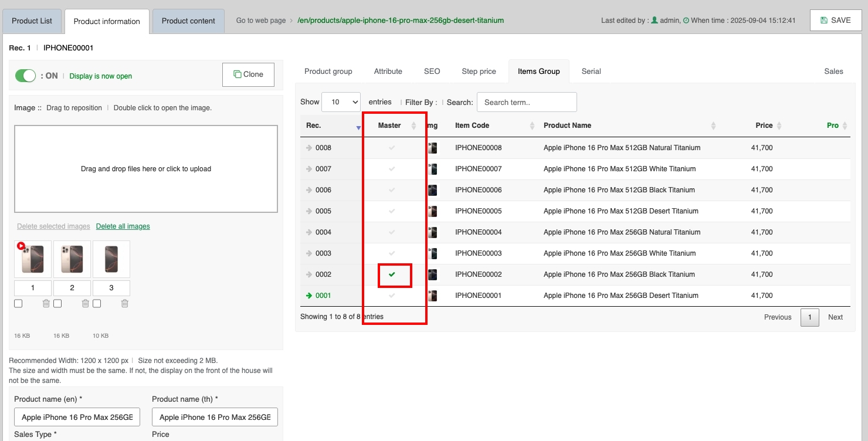Tick the checkbox under image 2
868x441 pixels.
(57, 304)
